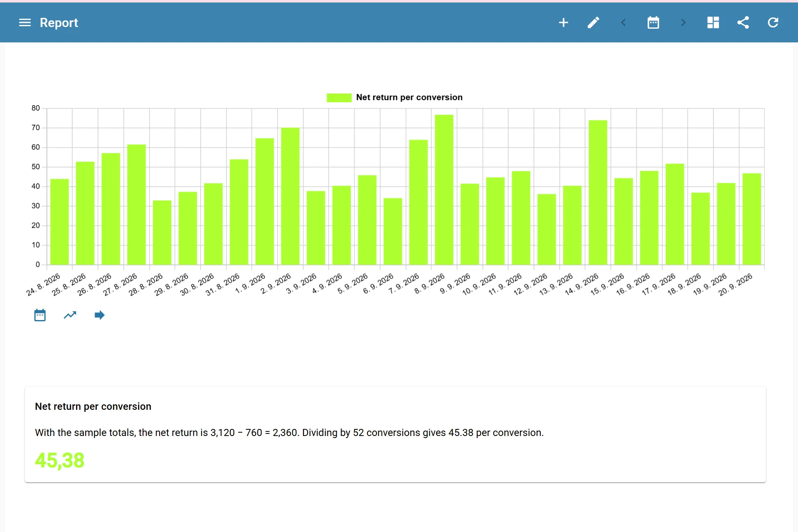Click the bar for 17. 9. 2026
This screenshot has width=798, height=532.
[675, 214]
